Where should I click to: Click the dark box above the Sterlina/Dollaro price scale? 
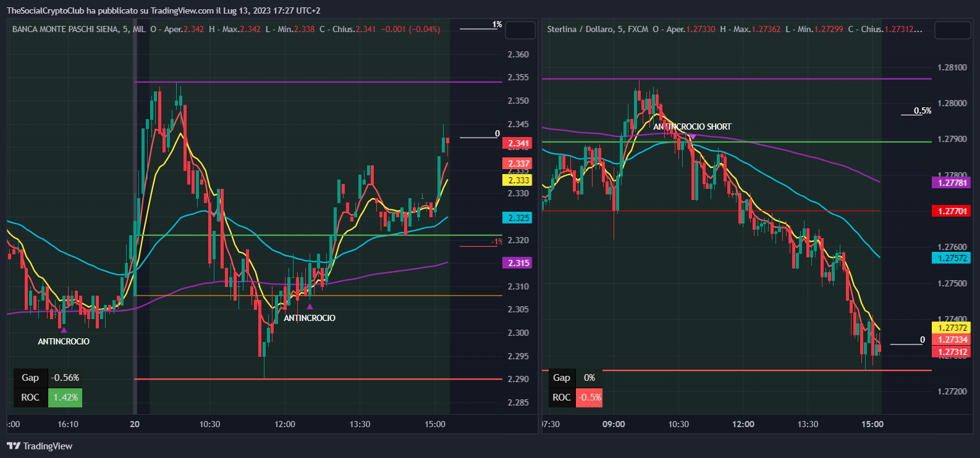(x=953, y=30)
